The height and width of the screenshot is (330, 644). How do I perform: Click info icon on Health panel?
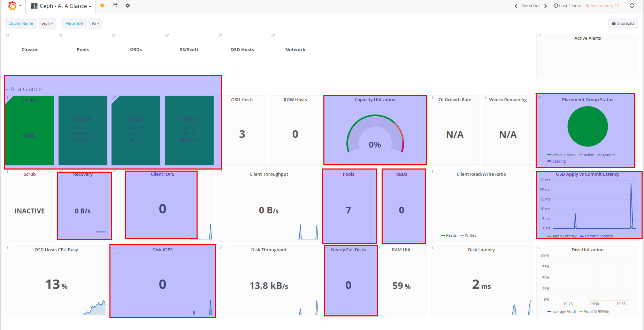click(7, 98)
